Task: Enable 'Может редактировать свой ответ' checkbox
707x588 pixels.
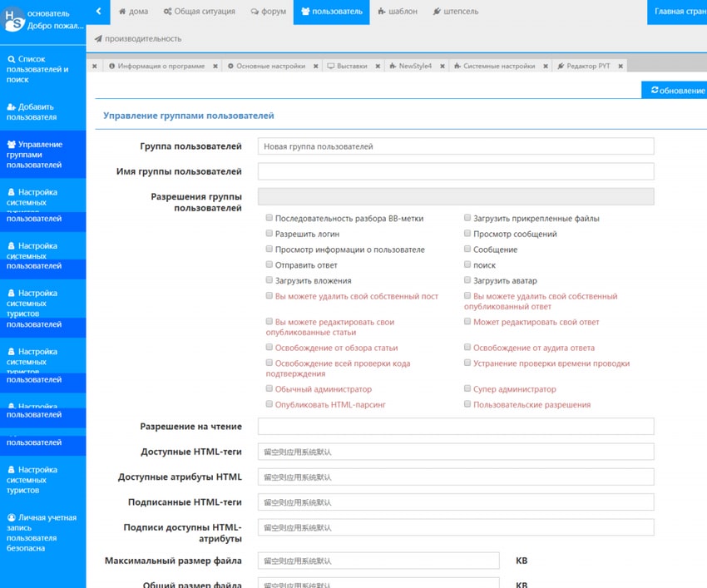Action: tap(467, 322)
